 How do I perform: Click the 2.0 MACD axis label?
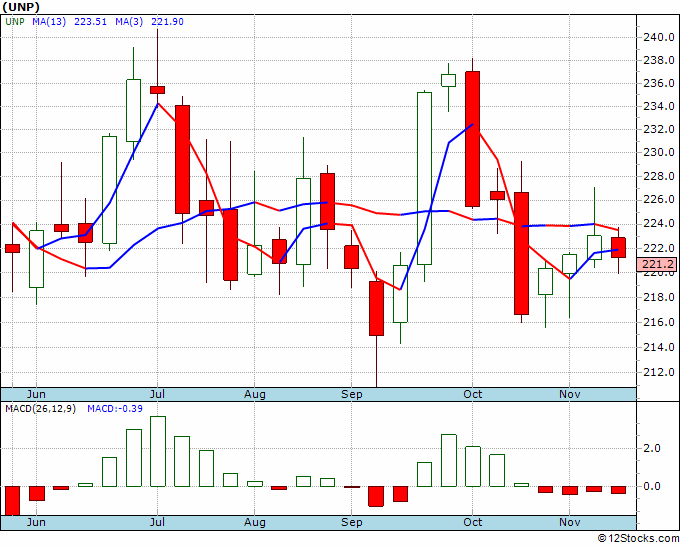652,448
